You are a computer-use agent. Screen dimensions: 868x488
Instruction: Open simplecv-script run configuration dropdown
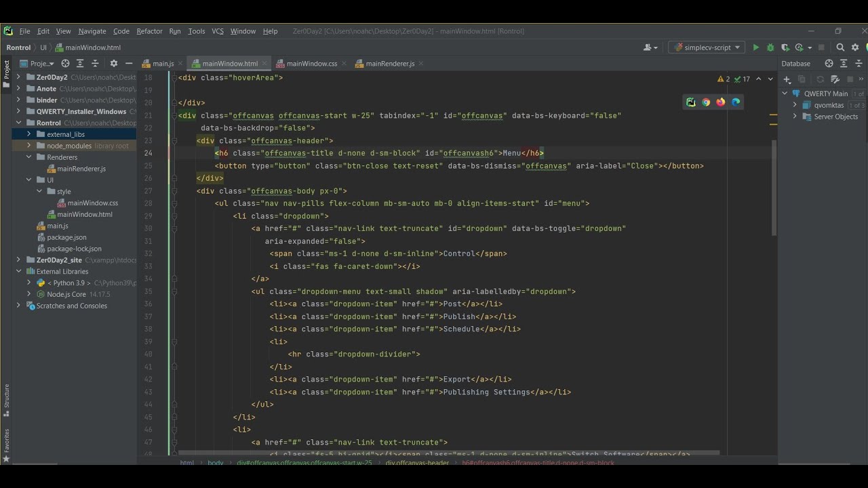(x=706, y=47)
